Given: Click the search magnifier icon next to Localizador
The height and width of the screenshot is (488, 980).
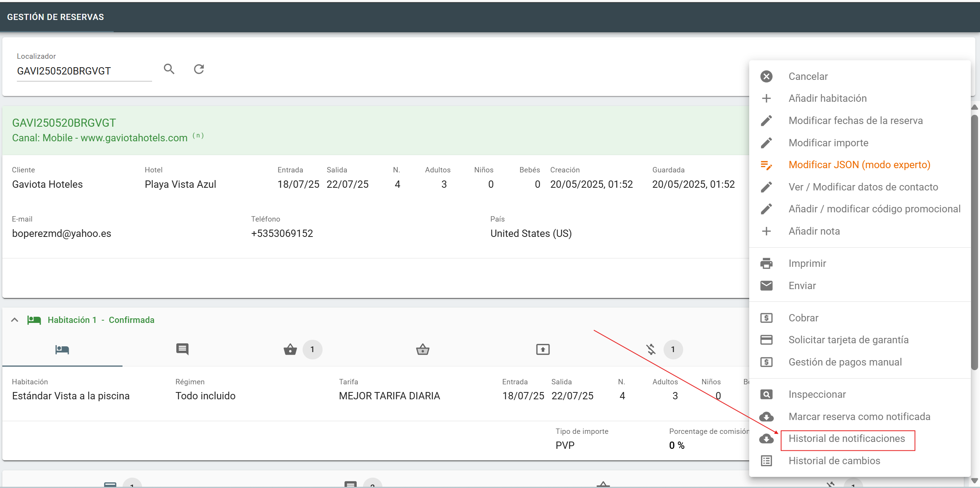Looking at the screenshot, I should click(x=169, y=69).
